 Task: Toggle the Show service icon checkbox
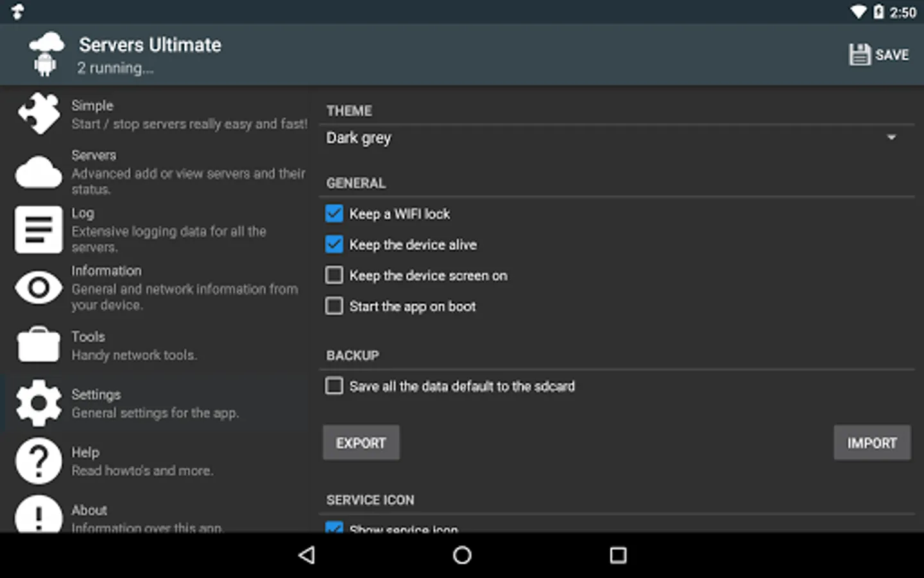pos(334,527)
